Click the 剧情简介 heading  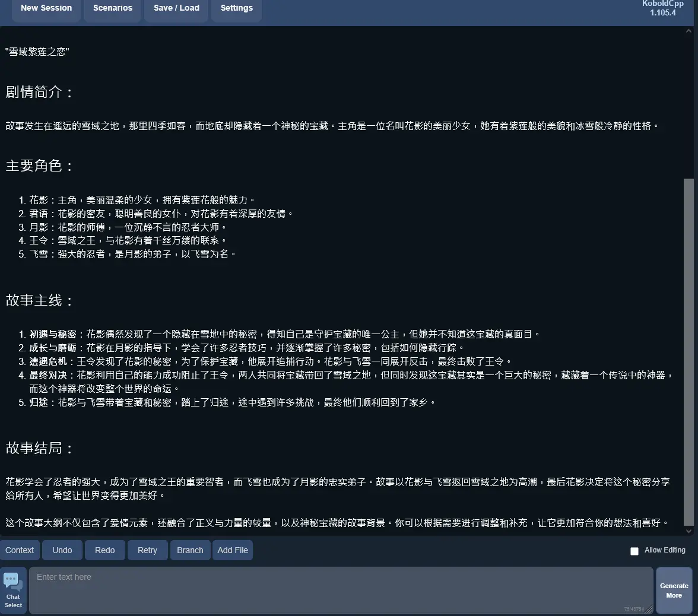coord(39,93)
